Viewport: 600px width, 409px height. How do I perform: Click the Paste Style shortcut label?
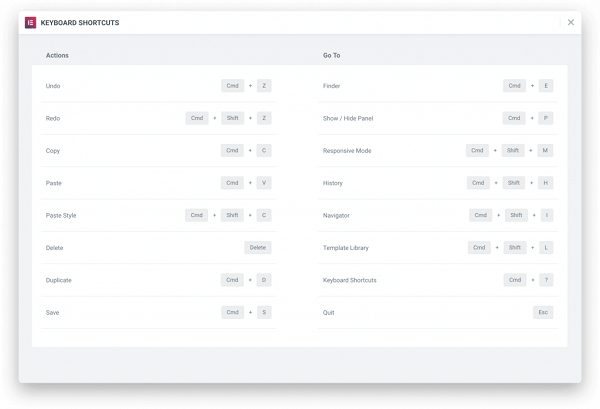[61, 215]
